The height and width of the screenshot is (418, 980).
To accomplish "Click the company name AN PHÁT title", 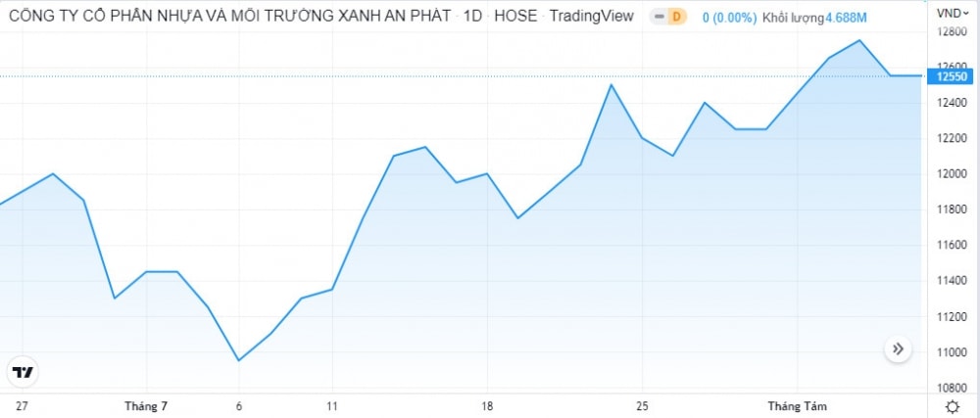I will point(229,16).
